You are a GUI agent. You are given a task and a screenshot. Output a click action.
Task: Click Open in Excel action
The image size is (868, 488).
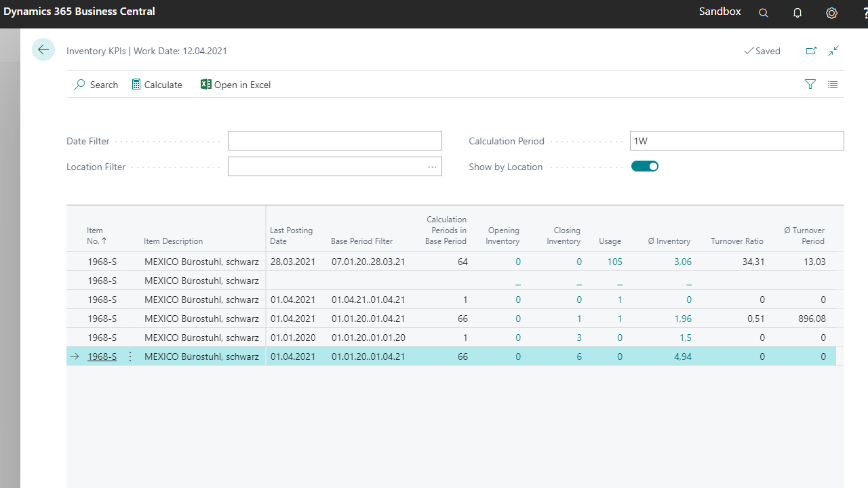[235, 85]
